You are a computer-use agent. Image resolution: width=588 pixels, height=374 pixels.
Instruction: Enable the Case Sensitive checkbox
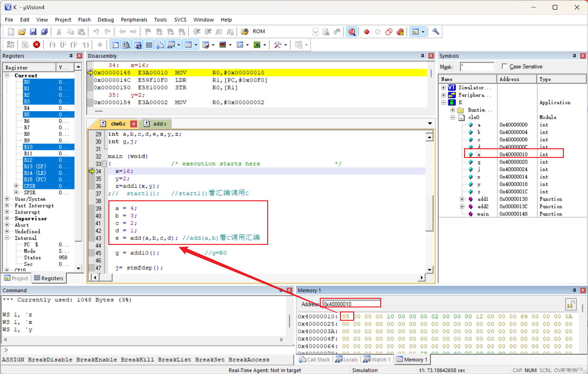[504, 66]
